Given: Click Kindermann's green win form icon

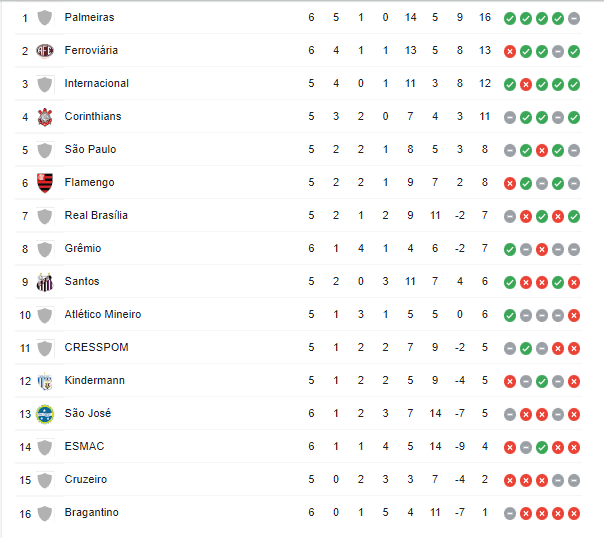Looking at the screenshot, I should (542, 380).
